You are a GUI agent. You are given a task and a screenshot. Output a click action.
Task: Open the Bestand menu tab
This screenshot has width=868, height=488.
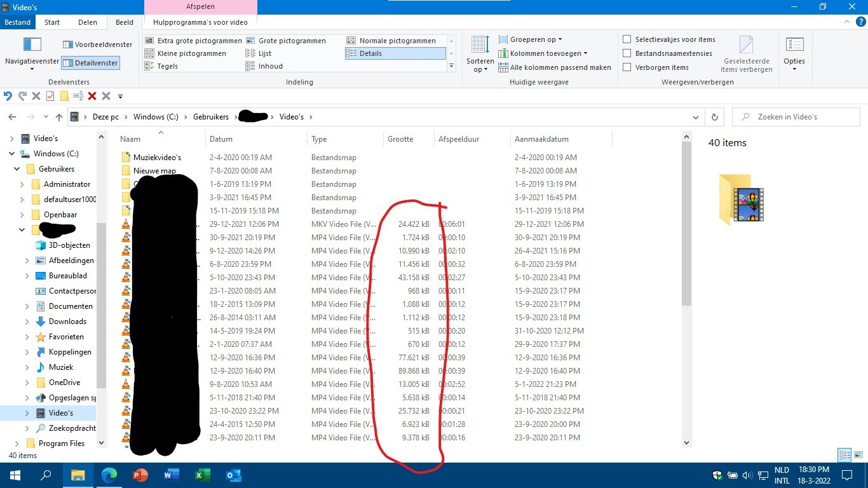[x=18, y=22]
